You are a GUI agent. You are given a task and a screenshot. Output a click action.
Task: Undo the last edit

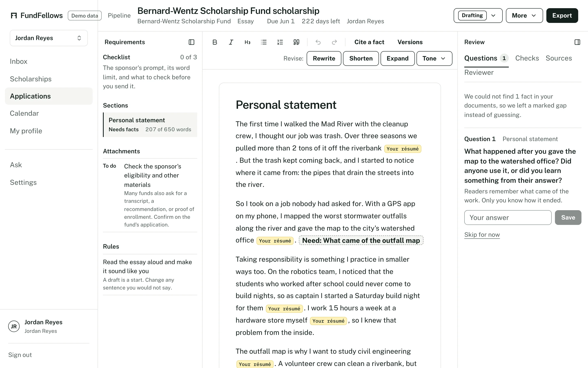point(318,42)
